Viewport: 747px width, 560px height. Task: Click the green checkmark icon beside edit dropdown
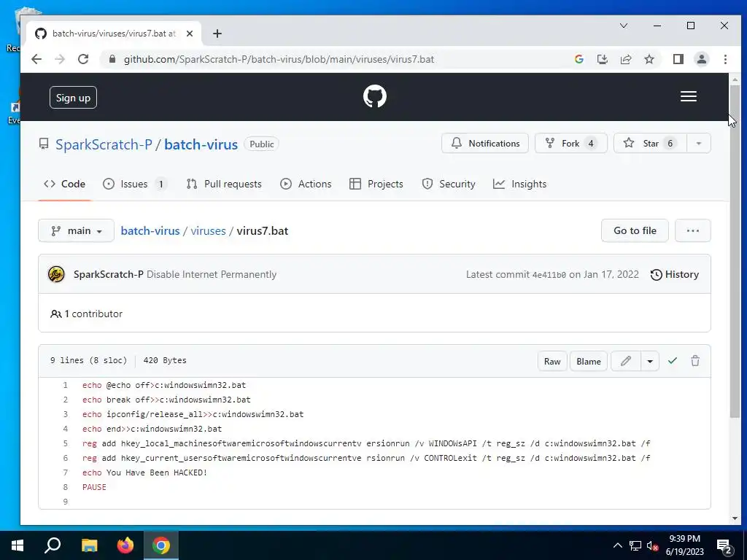point(672,361)
